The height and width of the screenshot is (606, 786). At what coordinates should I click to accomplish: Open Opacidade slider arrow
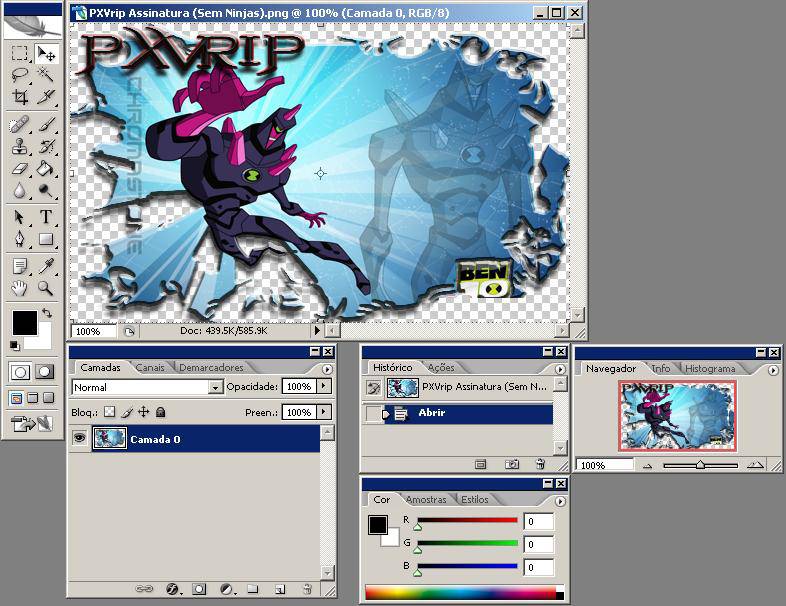point(324,386)
